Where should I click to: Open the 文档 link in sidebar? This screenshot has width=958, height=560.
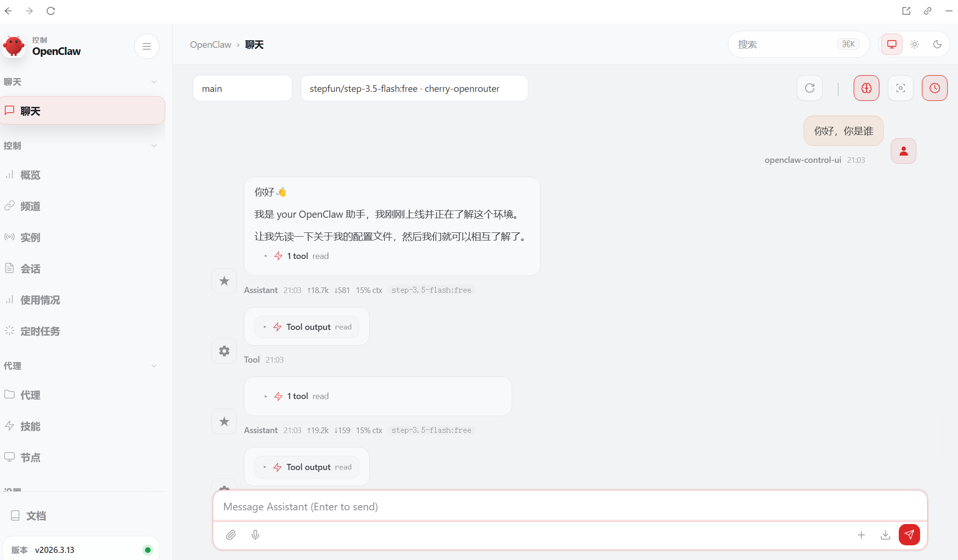point(36,516)
